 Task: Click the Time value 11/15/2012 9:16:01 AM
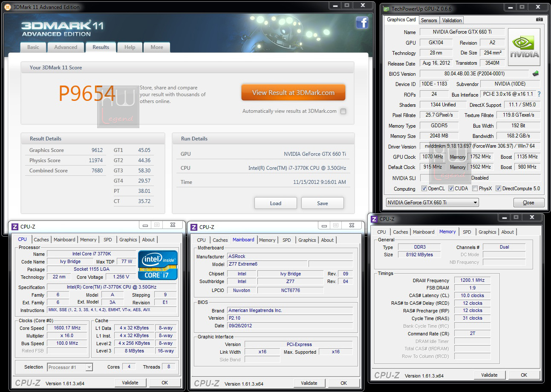[320, 182]
